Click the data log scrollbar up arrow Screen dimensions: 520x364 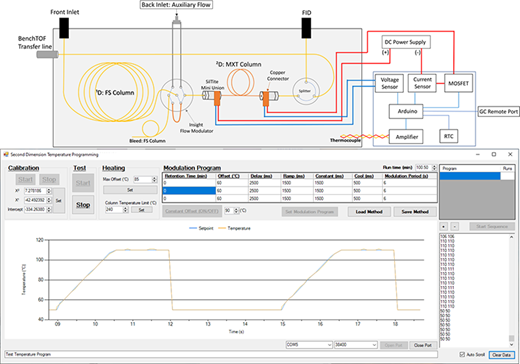(511, 237)
